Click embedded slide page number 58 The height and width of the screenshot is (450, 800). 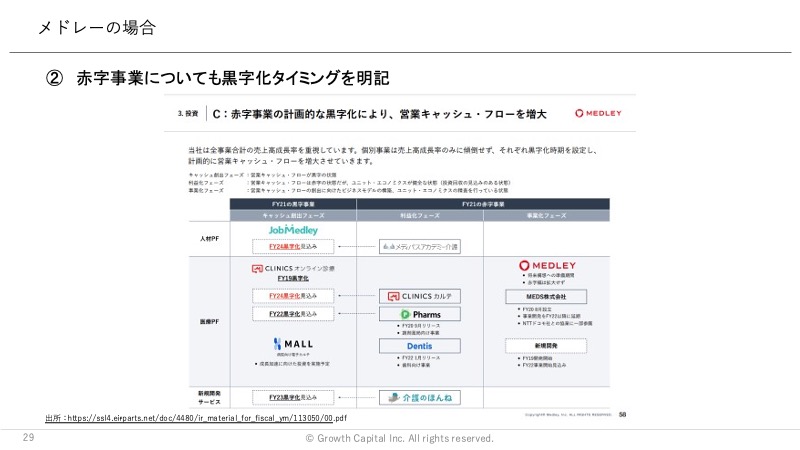click(622, 415)
